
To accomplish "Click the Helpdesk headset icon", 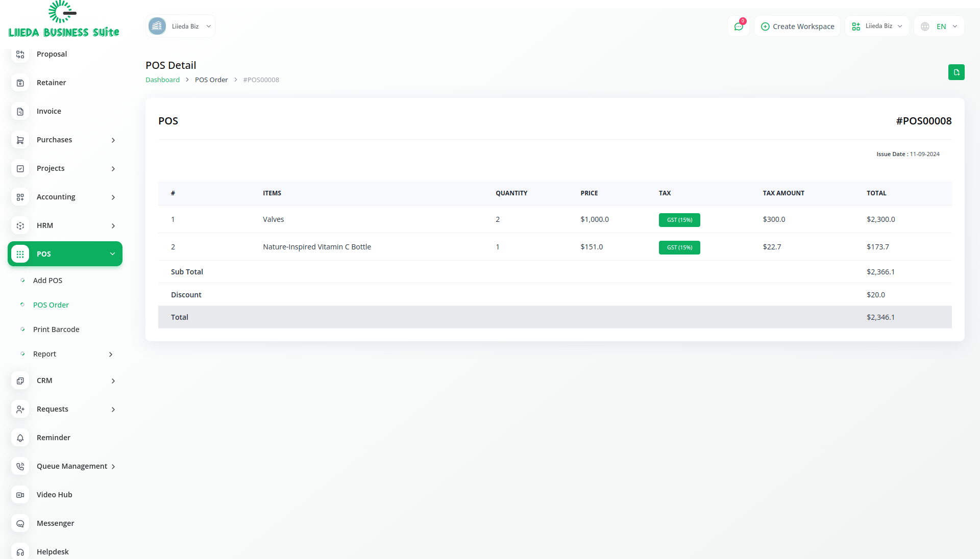I will pyautogui.click(x=20, y=552).
